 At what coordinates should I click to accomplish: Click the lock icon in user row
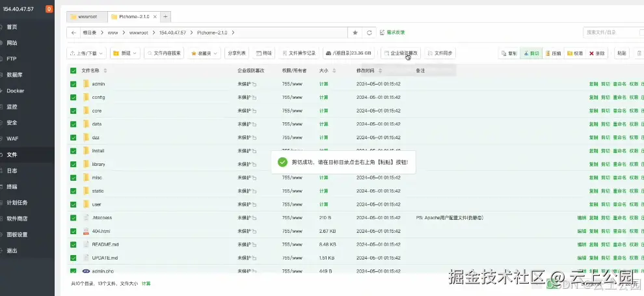254,204
